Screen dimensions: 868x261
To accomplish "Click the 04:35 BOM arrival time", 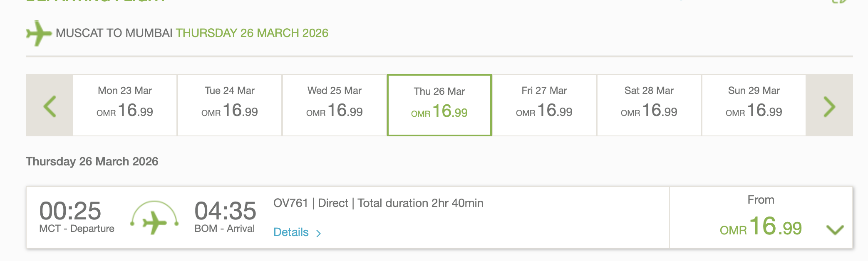I will 225,211.
